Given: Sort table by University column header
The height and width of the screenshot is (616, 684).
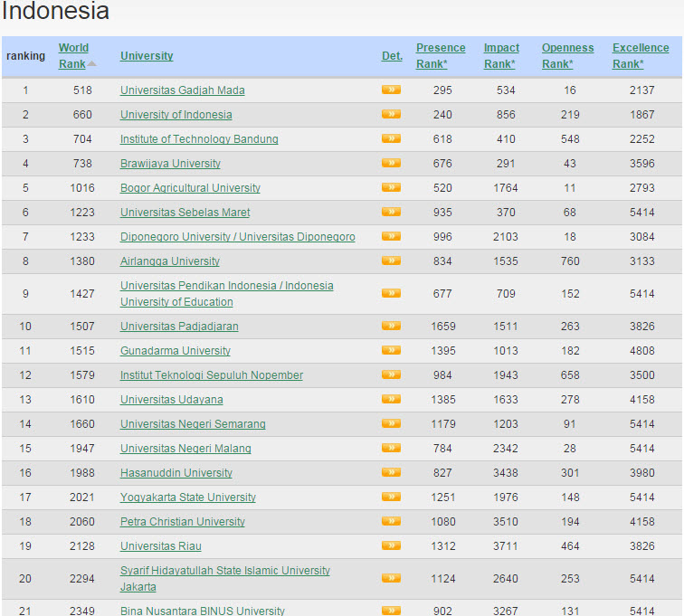Looking at the screenshot, I should [147, 56].
